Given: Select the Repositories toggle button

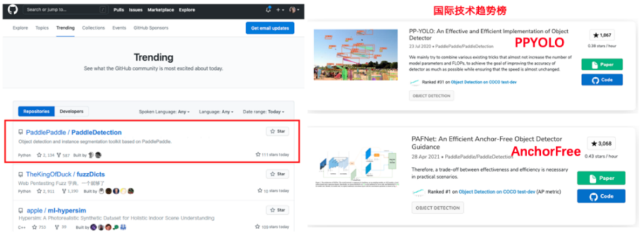Looking at the screenshot, I should coord(36,111).
